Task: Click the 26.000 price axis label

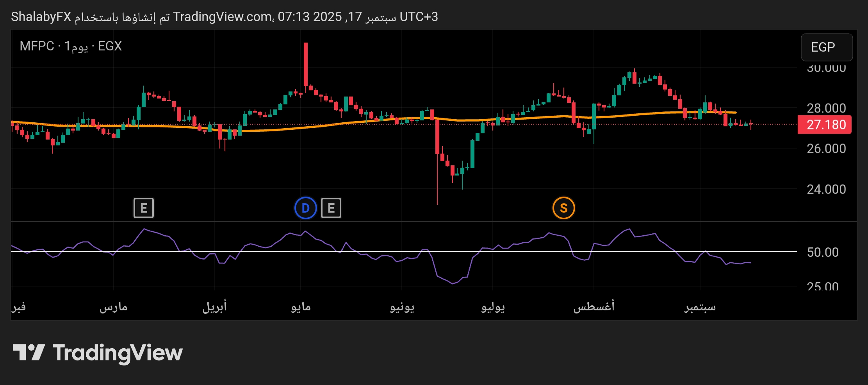Action: point(826,149)
